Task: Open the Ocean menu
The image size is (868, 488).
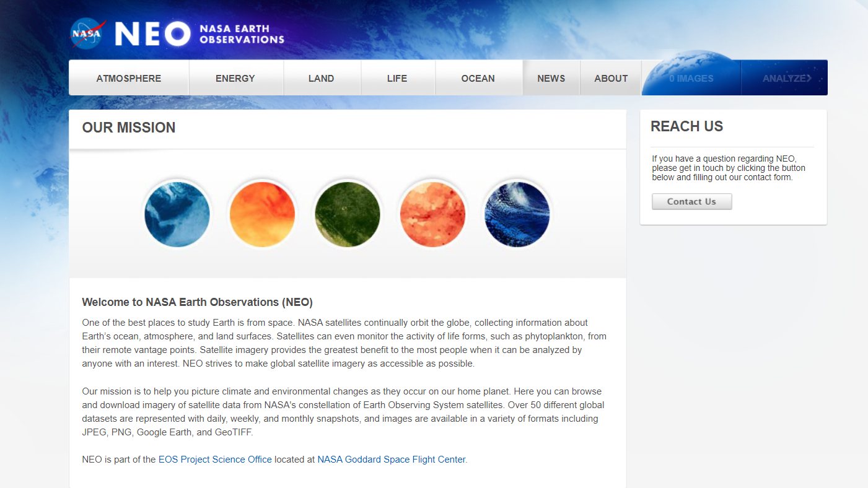Action: click(478, 79)
